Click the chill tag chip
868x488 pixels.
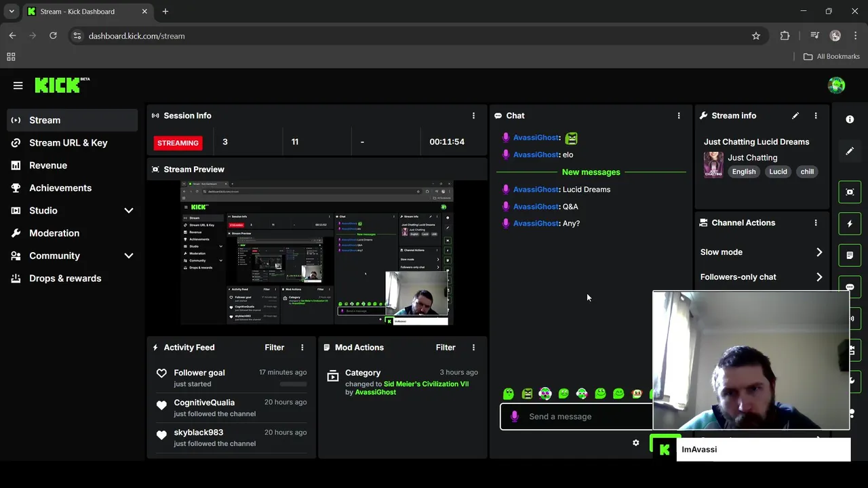[x=807, y=171]
